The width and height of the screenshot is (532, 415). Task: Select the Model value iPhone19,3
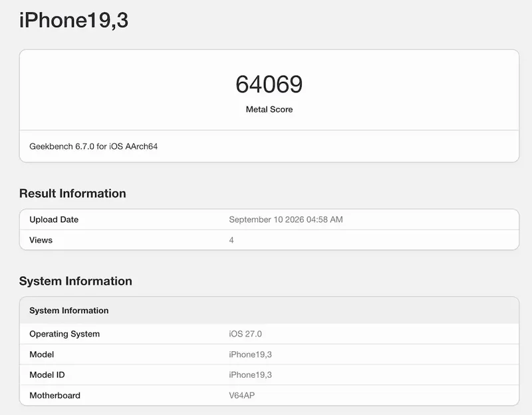(251, 354)
